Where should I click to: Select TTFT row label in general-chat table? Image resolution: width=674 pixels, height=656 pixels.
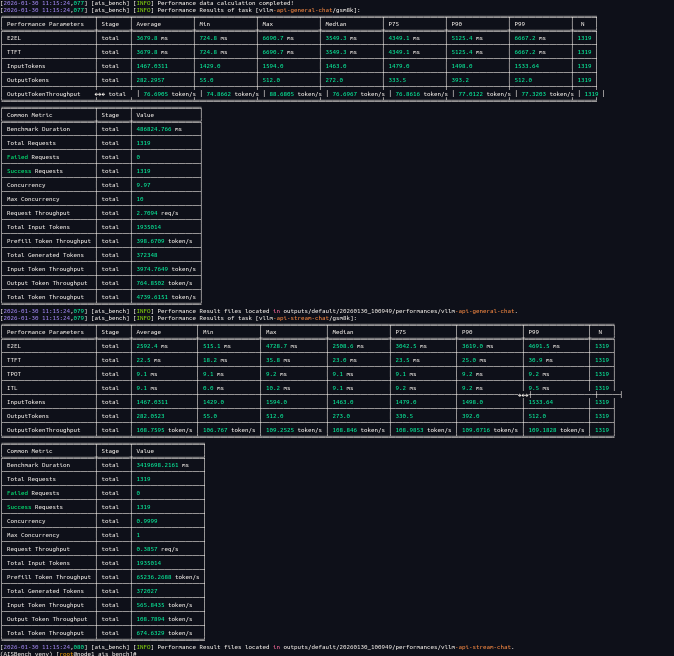[14, 52]
